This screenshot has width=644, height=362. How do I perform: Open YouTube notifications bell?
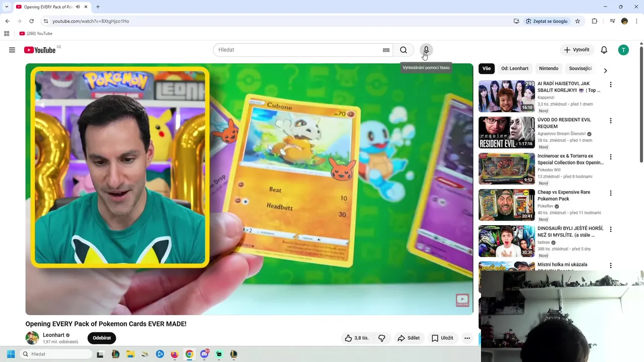pos(604,50)
